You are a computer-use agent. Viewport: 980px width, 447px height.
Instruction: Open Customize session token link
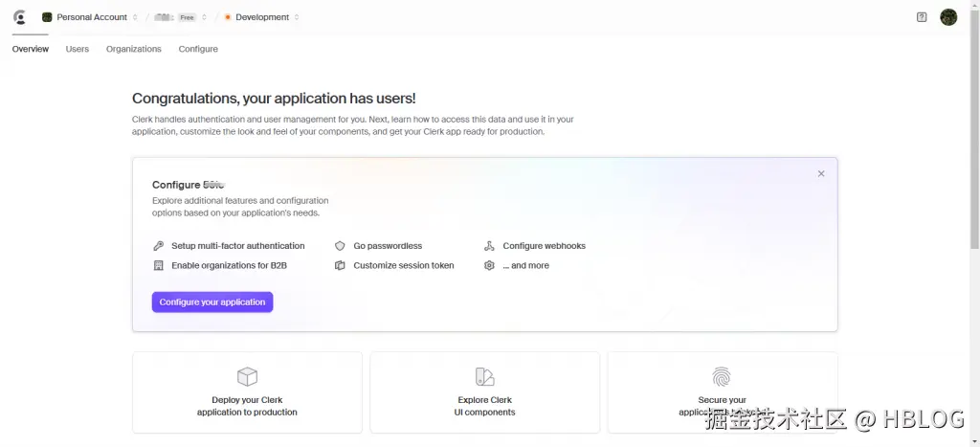coord(404,265)
